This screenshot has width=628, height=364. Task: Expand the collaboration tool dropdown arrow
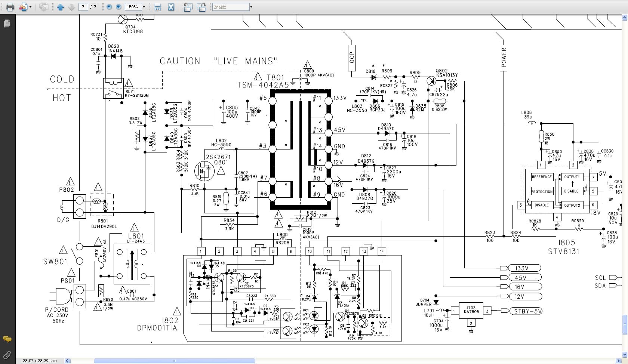[30, 7]
